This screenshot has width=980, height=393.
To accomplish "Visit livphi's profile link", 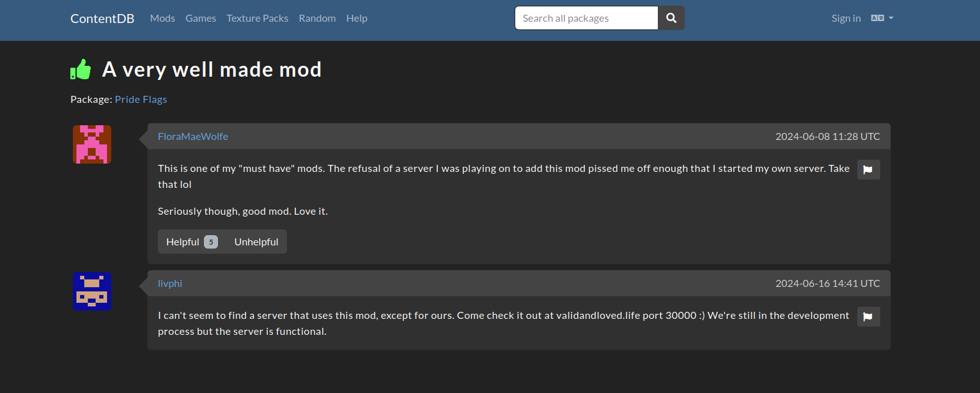I will (x=170, y=283).
